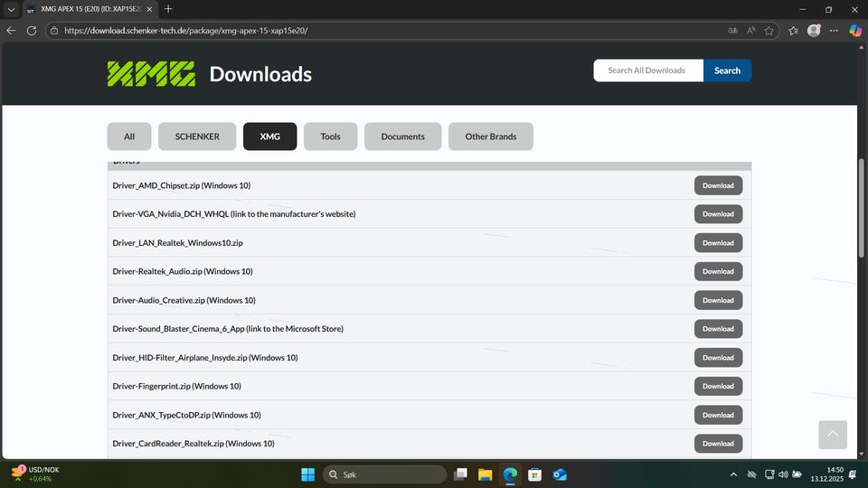Open volume control in system tray
Image resolution: width=868 pixels, height=488 pixels.
(x=783, y=474)
